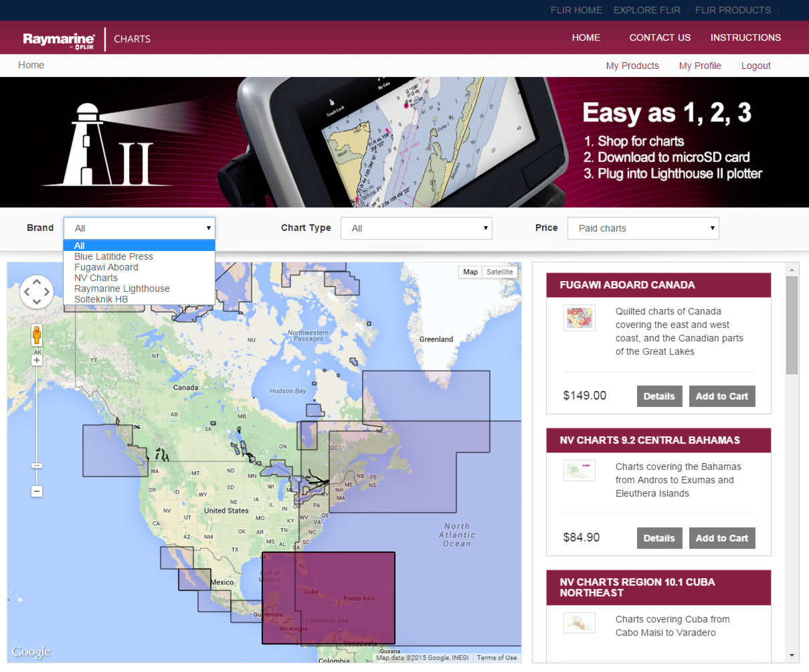Open the INSTRUCTIONS page
This screenshot has width=809, height=672.
tap(745, 37)
